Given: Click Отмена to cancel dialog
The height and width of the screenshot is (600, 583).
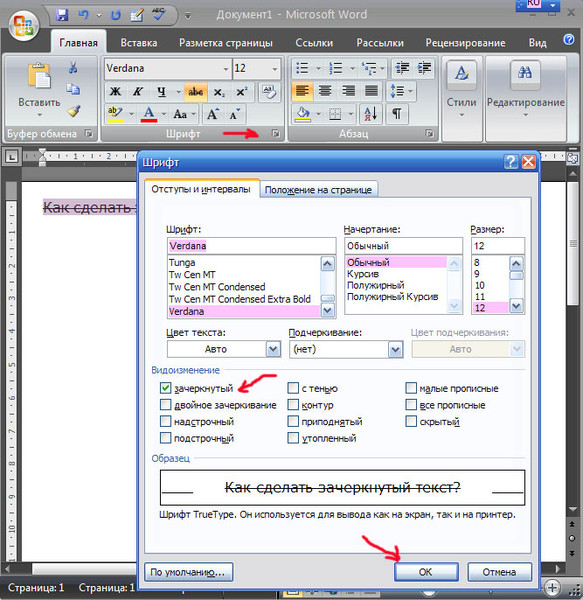Looking at the screenshot, I should pos(499,572).
